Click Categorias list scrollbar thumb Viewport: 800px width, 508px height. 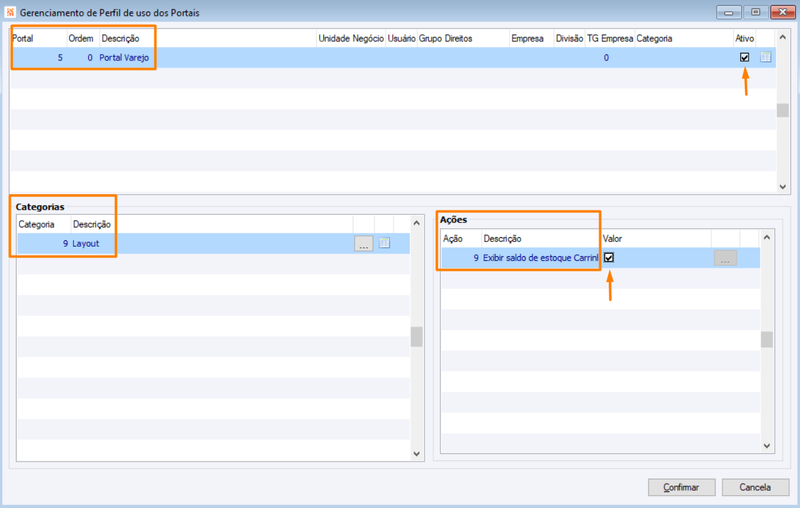[x=416, y=337]
